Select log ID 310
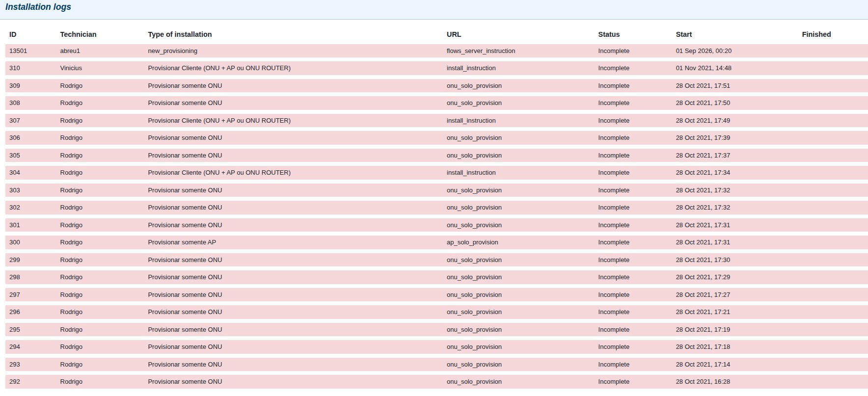 tap(15, 68)
